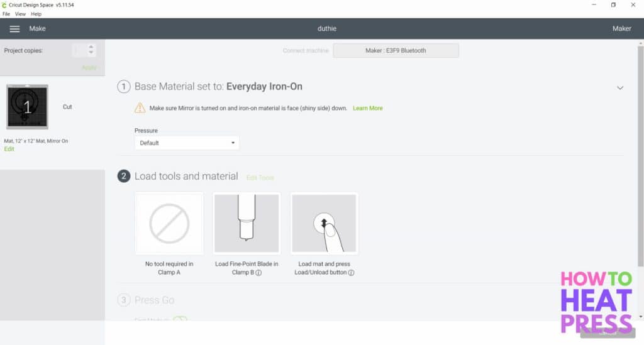Click the Mirror warning triangle icon
This screenshot has width=644, height=345.
[140, 108]
